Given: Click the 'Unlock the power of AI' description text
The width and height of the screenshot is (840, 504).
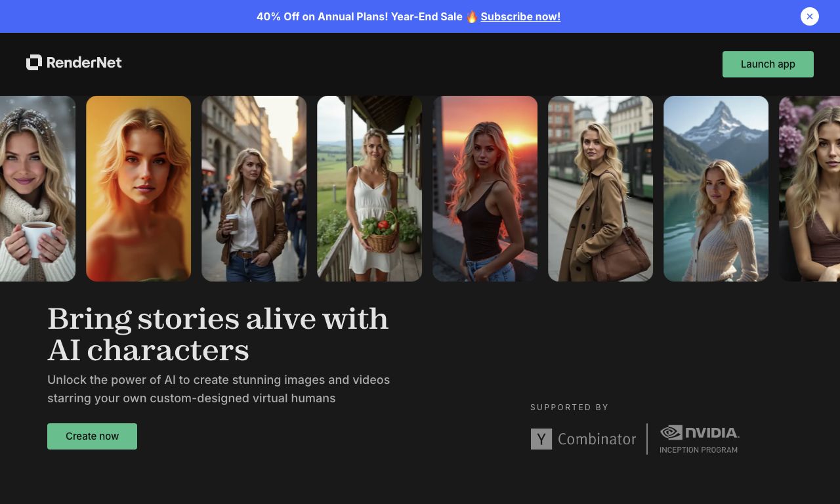Looking at the screenshot, I should tap(219, 389).
